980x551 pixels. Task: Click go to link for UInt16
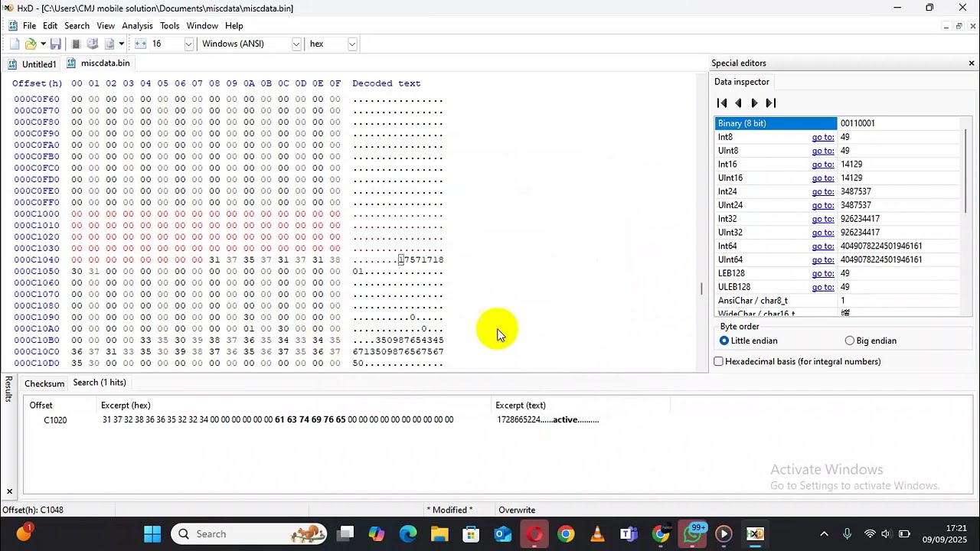pos(823,178)
